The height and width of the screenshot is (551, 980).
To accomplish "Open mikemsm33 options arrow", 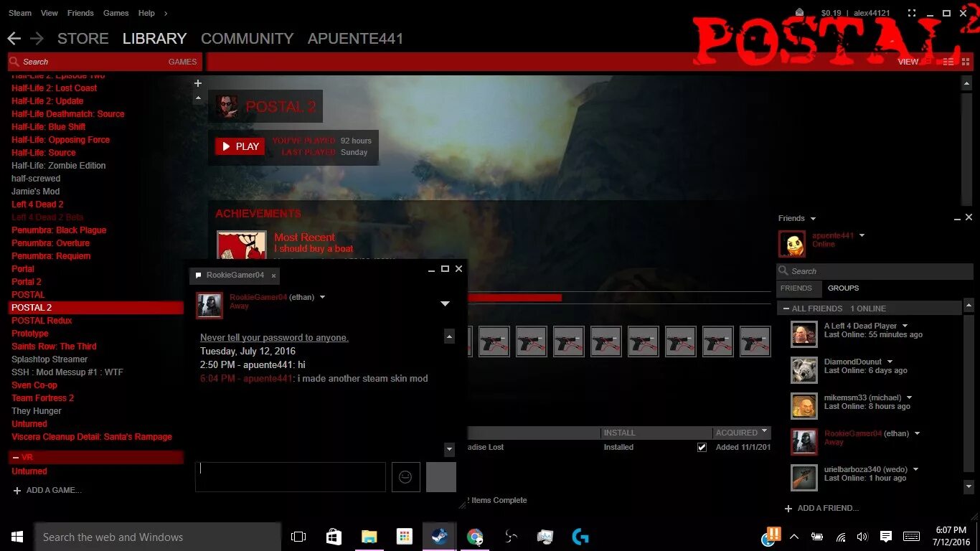I will [x=909, y=397].
